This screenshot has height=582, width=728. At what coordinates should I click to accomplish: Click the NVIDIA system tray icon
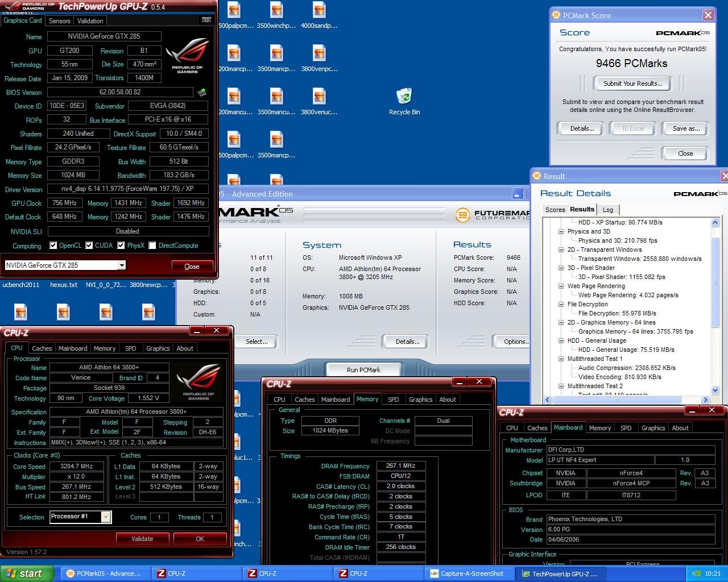pyautogui.click(x=695, y=574)
